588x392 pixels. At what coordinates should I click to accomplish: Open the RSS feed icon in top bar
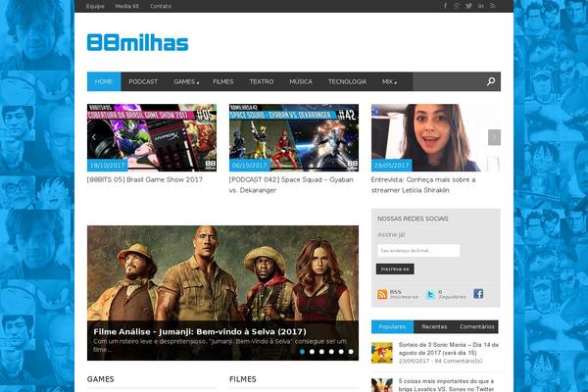[493, 6]
